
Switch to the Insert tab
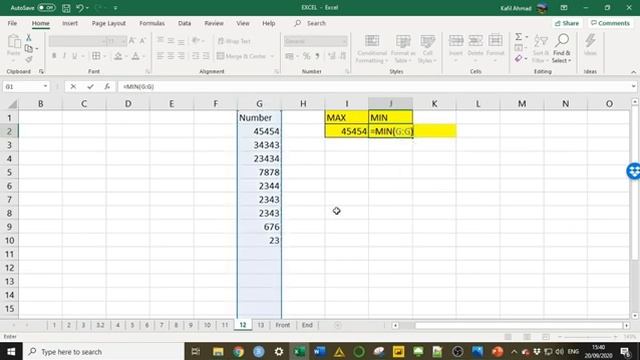point(70,23)
